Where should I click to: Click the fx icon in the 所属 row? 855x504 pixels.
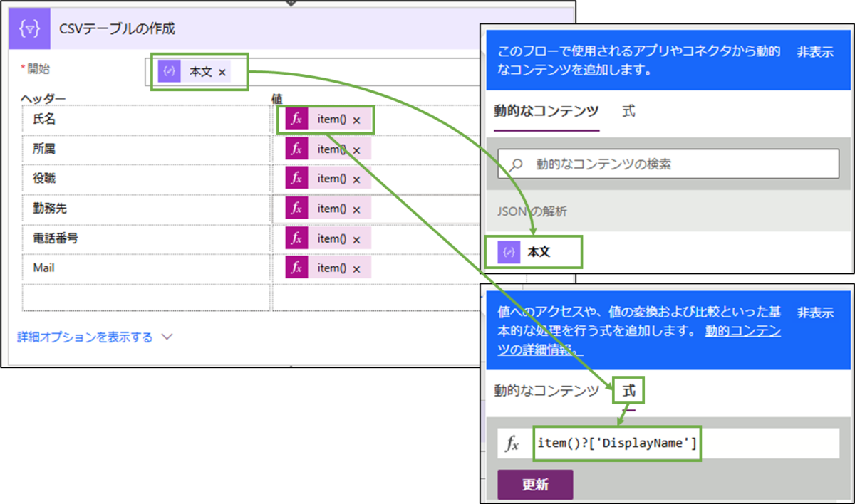(x=296, y=149)
